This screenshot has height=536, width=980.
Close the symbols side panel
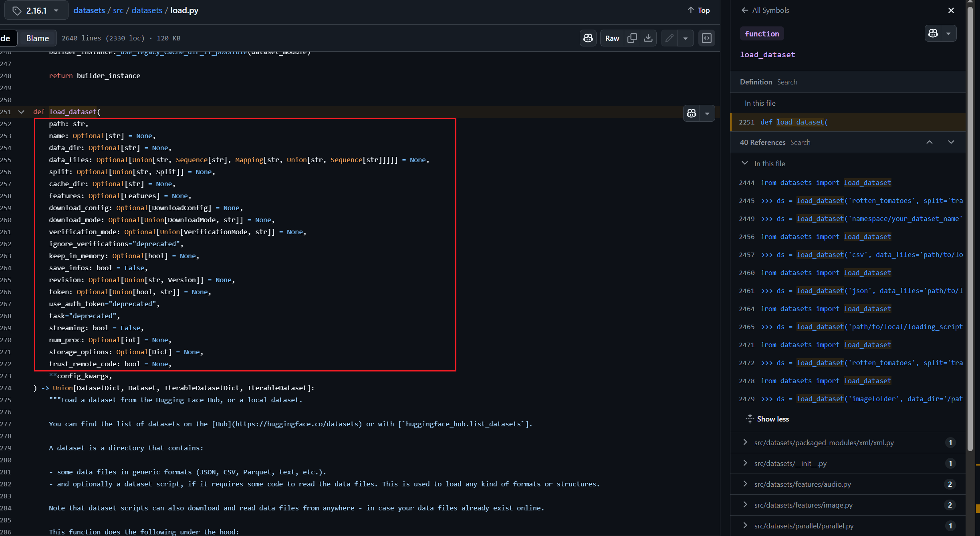[951, 10]
